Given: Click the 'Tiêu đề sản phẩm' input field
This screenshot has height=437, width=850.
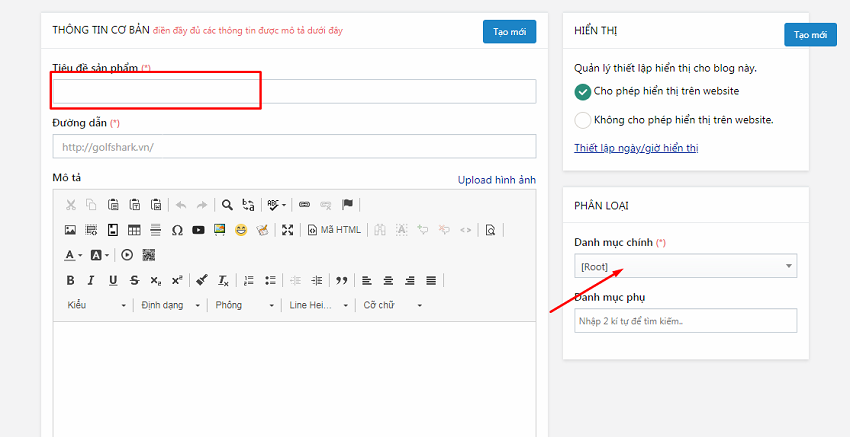Looking at the screenshot, I should click(294, 92).
